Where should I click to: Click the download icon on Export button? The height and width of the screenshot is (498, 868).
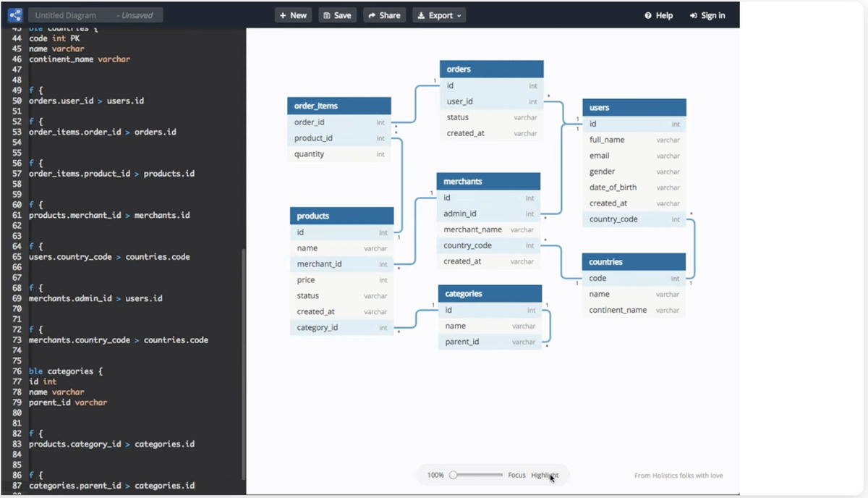coord(422,14)
